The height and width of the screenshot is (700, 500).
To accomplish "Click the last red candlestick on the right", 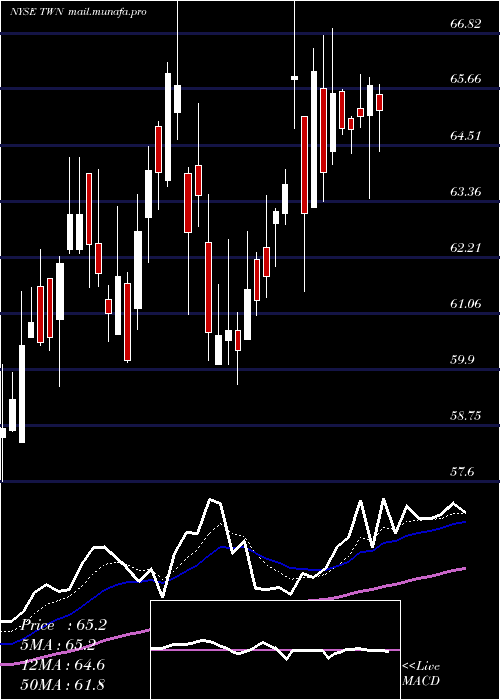I will pyautogui.click(x=380, y=102).
